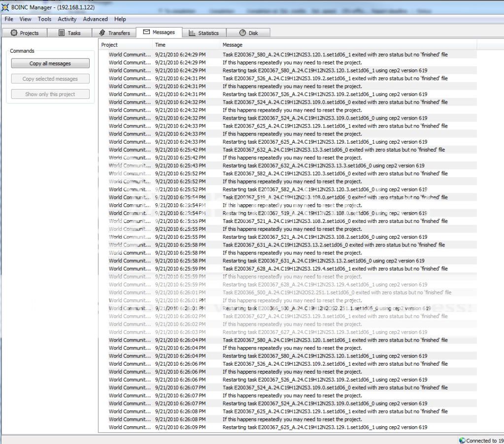504x444 pixels.
Task: Select Task E200367_631 exited message at 6:25:58 PM
Action: point(288,245)
